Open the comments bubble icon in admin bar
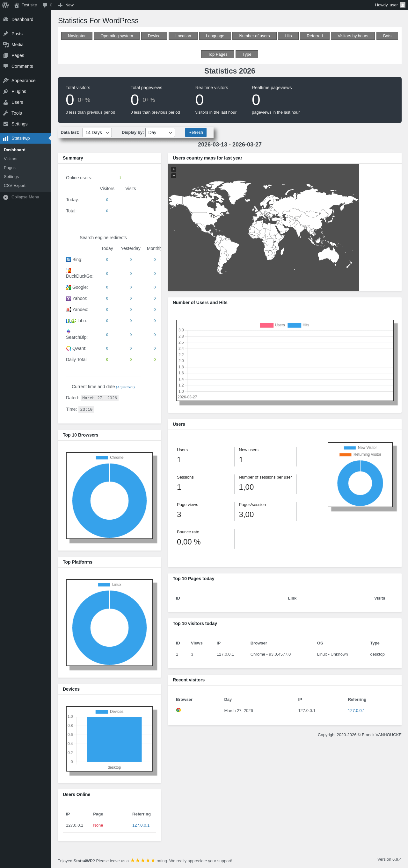Viewport: 408px width, 868px height. [45, 5]
